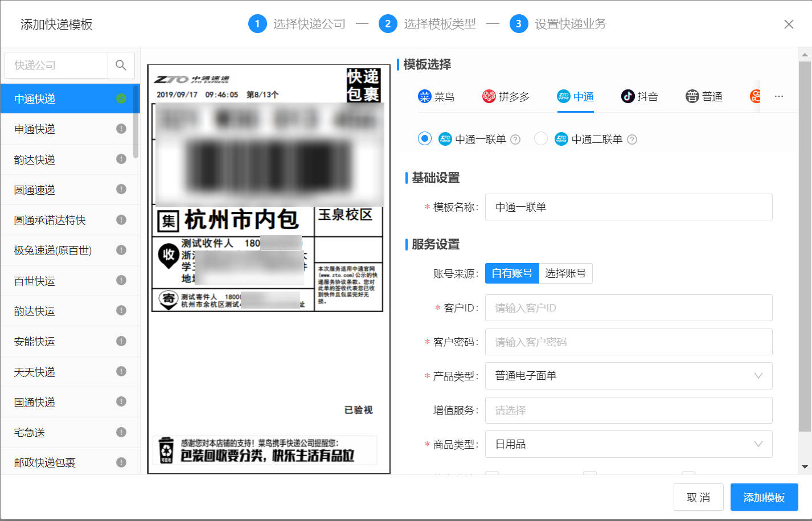Click info icon beside 韵达快递
This screenshot has height=521, width=812.
click(x=121, y=159)
